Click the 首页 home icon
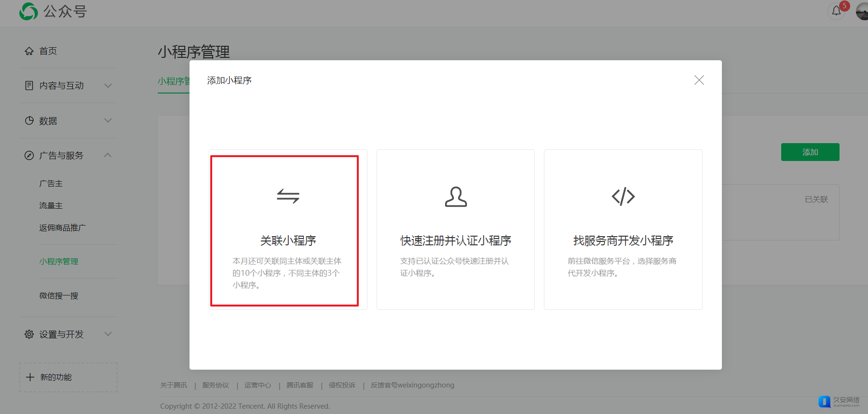This screenshot has width=868, height=414. click(29, 51)
